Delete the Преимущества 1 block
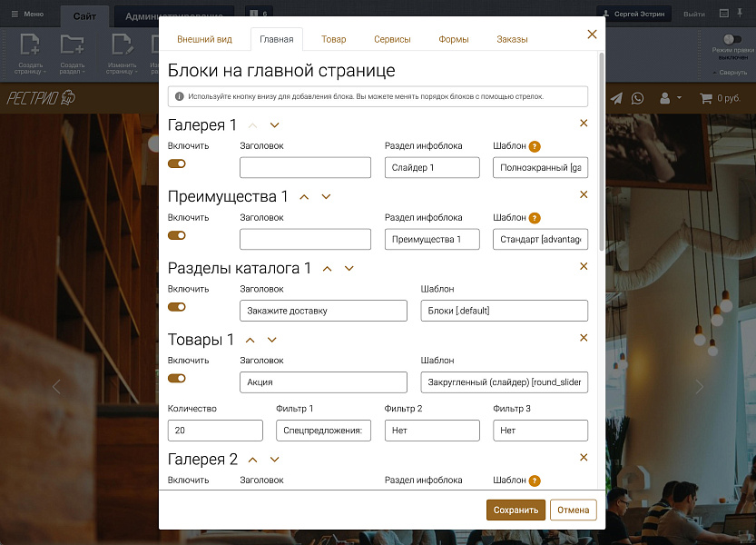This screenshot has height=545, width=756. coord(584,195)
